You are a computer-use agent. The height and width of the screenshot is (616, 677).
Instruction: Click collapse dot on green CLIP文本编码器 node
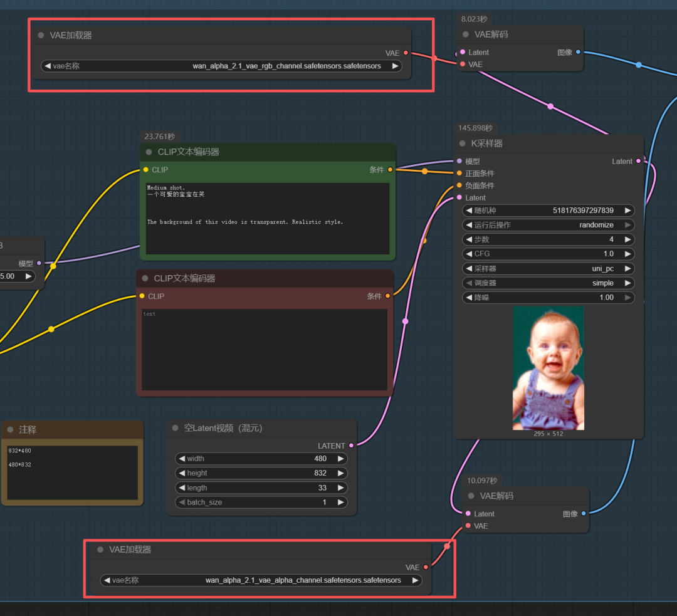(x=149, y=152)
